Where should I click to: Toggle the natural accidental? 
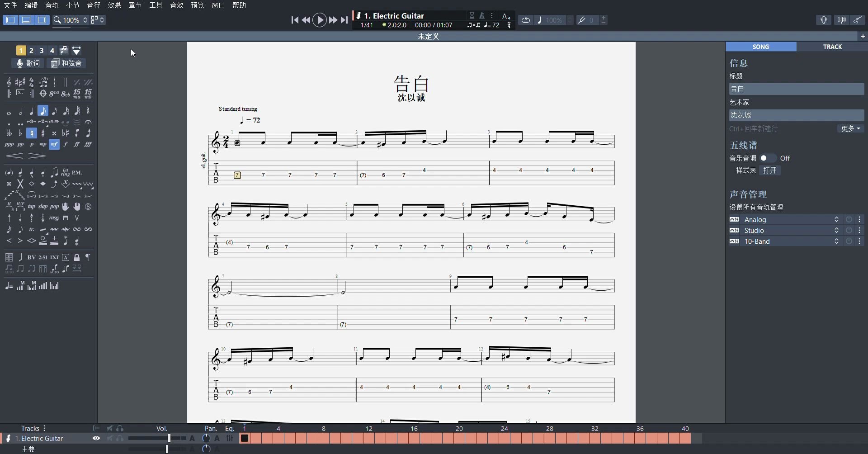pos(32,133)
